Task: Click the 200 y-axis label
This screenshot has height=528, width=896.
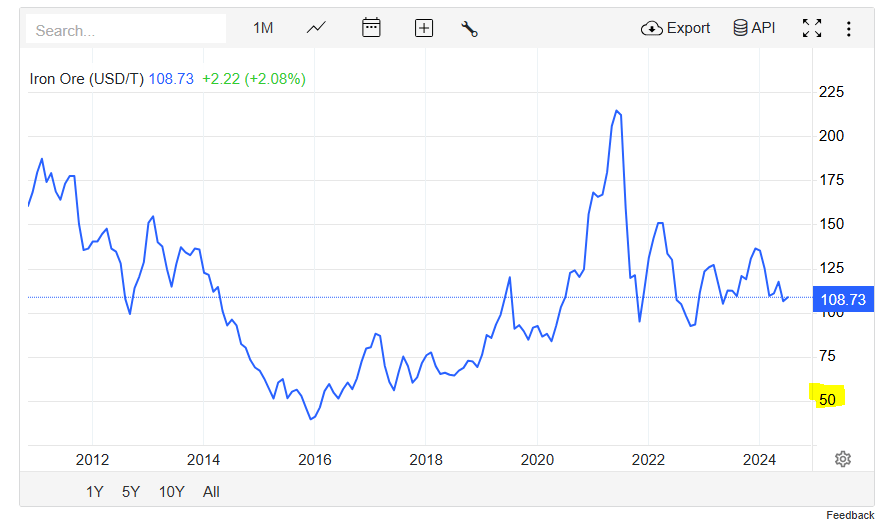Action: pos(831,136)
